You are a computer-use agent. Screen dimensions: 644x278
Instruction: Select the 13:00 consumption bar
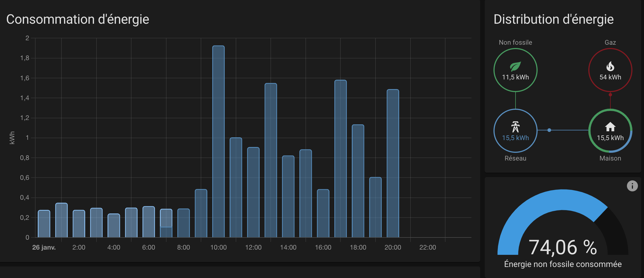(271, 160)
